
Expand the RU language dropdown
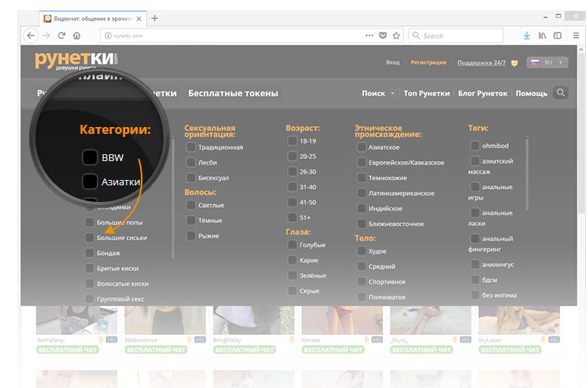pyautogui.click(x=548, y=63)
